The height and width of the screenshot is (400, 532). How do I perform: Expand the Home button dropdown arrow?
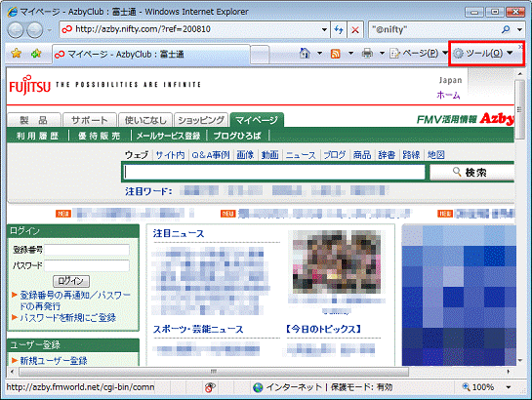(x=319, y=54)
